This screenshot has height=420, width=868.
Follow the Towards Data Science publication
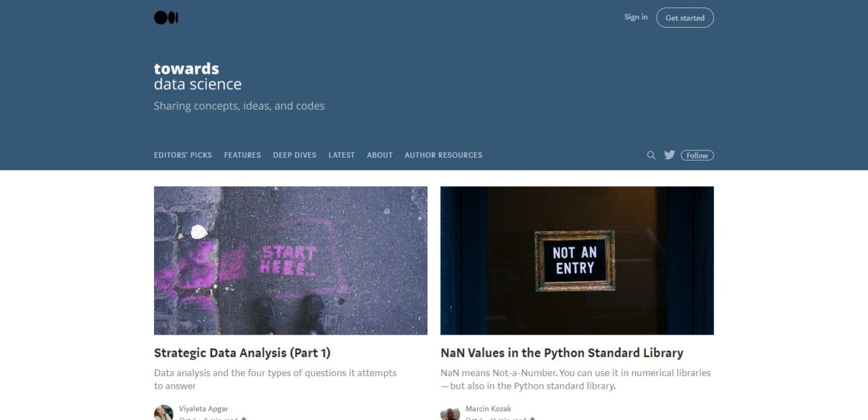[x=697, y=155]
